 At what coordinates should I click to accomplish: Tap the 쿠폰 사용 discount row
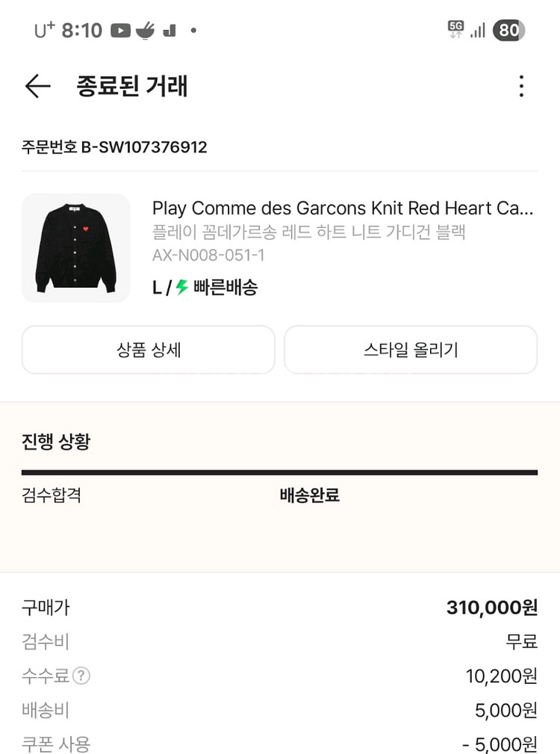[279, 744]
